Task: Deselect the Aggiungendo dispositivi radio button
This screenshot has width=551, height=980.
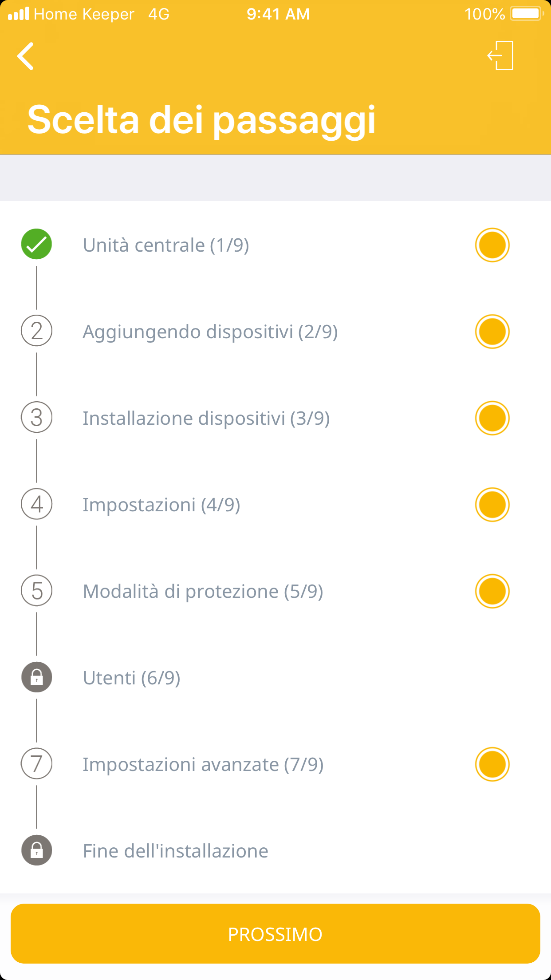Action: (x=492, y=332)
